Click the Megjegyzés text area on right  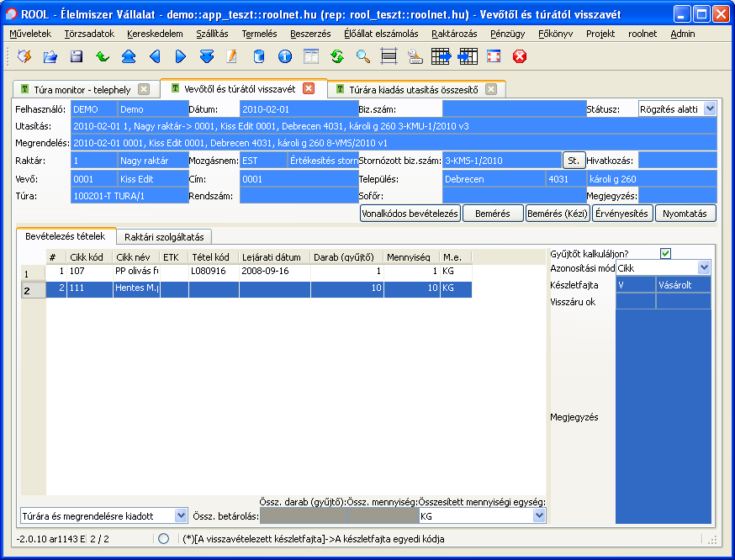tap(663, 416)
